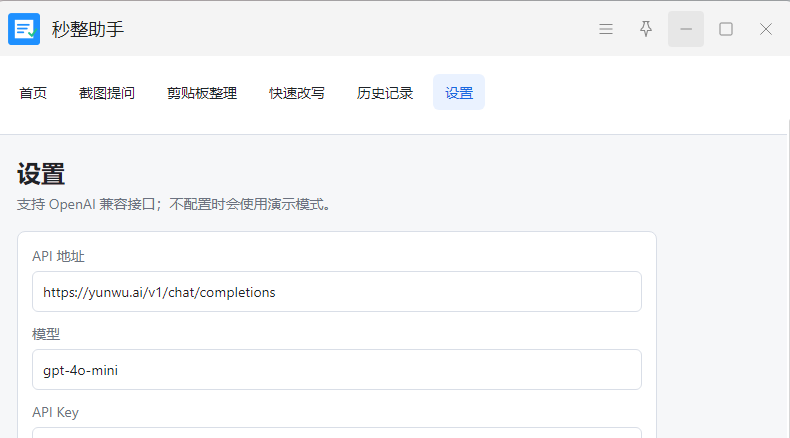Pin the window with the pushpin icon

pos(646,29)
